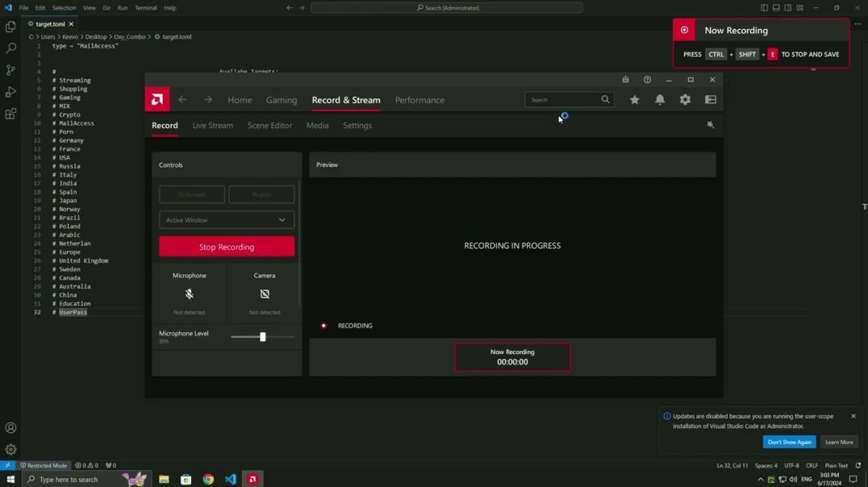Close the target.toml editor tab
The height and width of the screenshot is (487, 868).
(x=71, y=24)
